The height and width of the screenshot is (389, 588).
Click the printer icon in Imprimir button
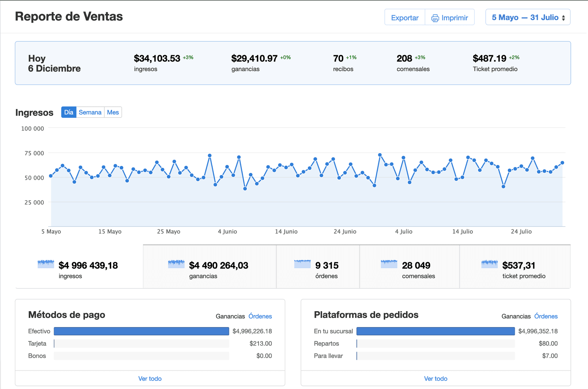pos(435,18)
